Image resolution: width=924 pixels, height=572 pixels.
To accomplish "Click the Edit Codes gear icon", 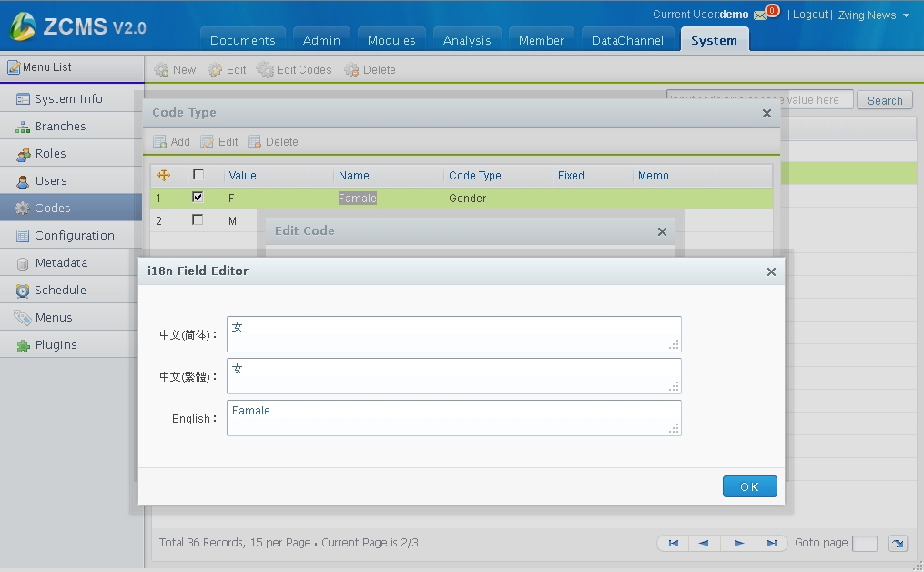I will [265, 70].
